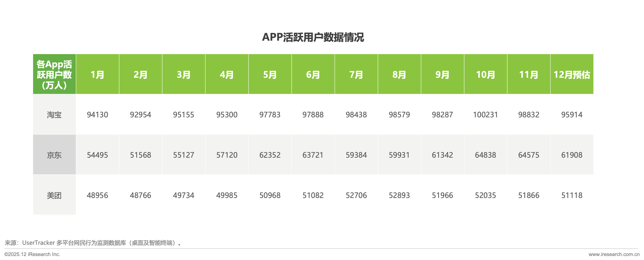Click the value 51966

(443, 195)
